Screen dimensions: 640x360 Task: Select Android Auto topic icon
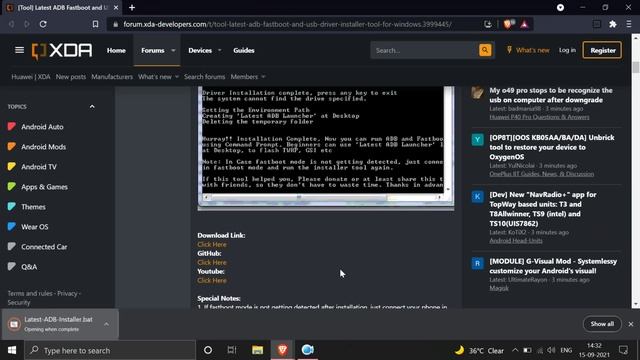coord(11,127)
